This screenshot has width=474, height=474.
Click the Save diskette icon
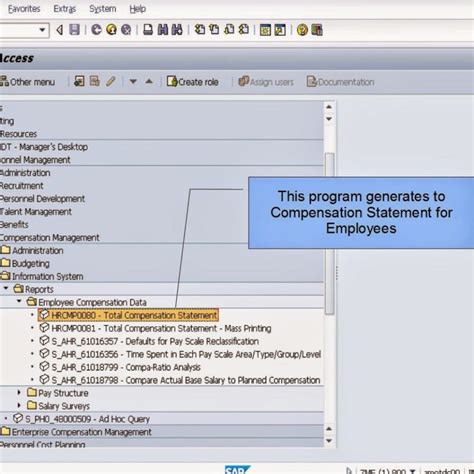[74, 30]
